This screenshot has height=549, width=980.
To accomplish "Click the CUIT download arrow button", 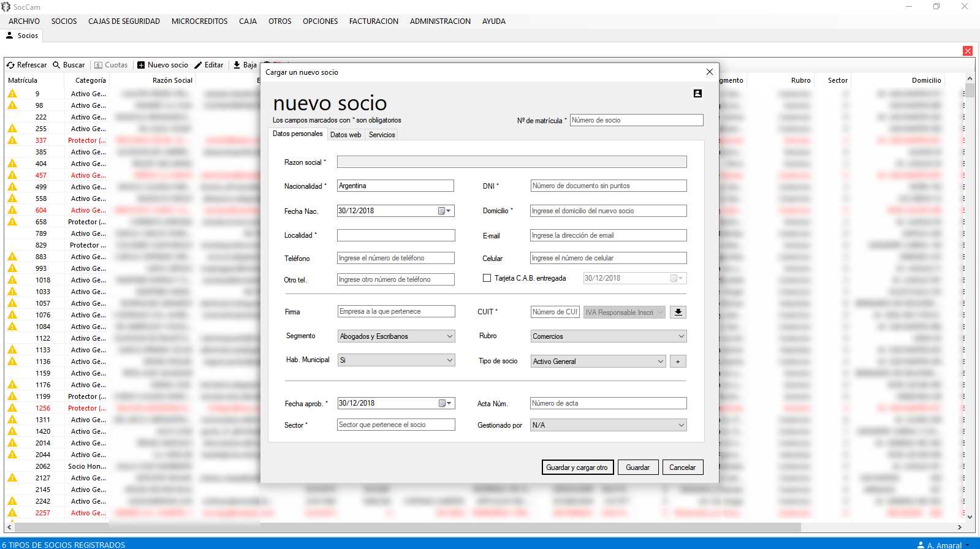I will pos(678,312).
